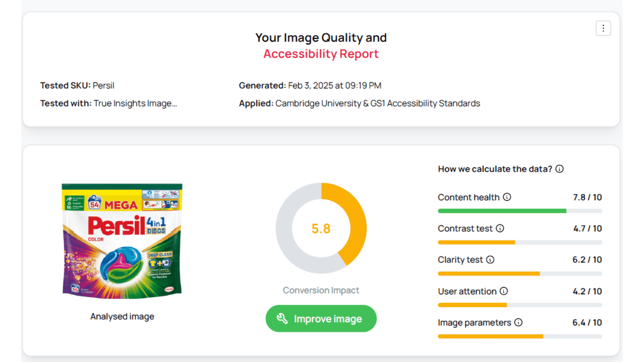644x362 pixels.
Task: Click the Contrast test progress bar
Action: [x=520, y=242]
